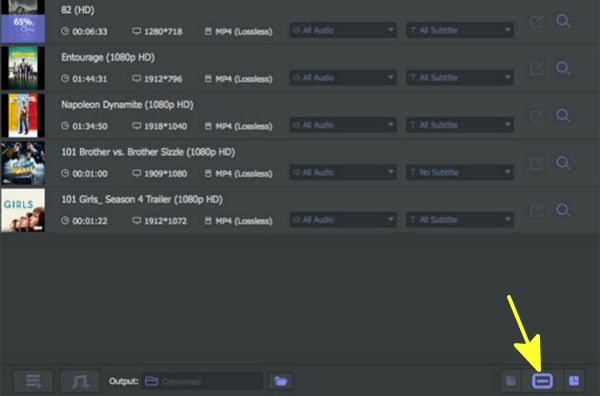Click the add music icon in bottom bar
The width and height of the screenshot is (600, 396).
point(80,381)
